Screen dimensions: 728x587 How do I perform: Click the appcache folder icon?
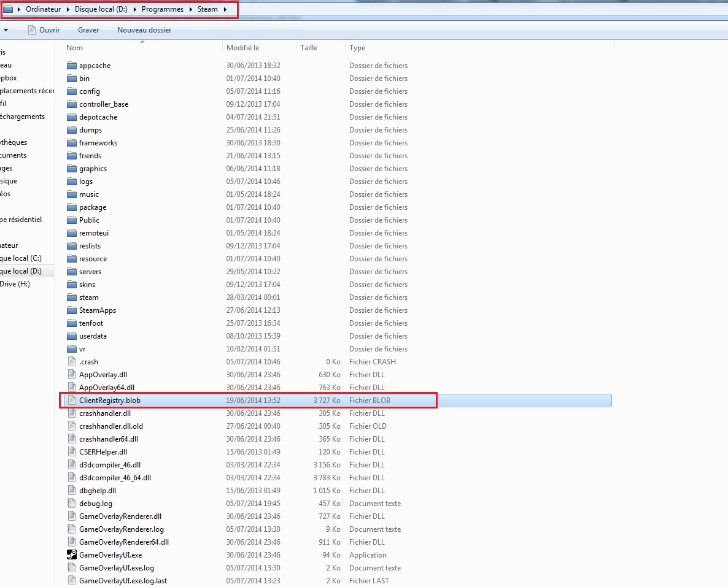tap(71, 66)
